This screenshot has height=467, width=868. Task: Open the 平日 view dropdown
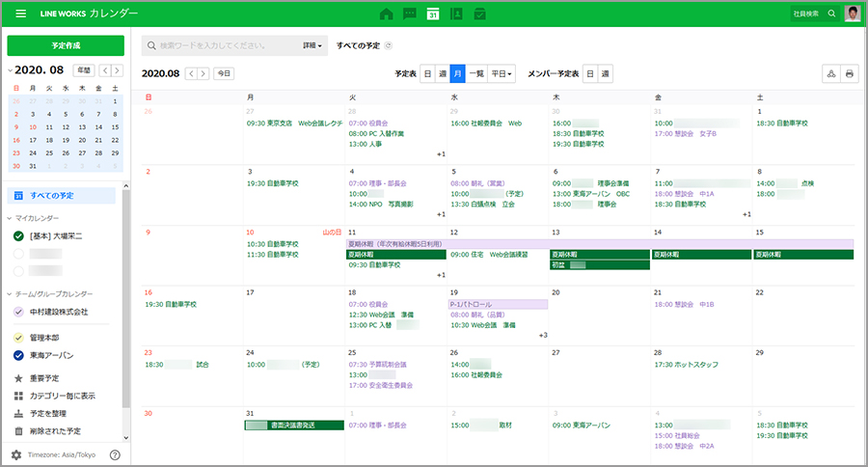501,73
